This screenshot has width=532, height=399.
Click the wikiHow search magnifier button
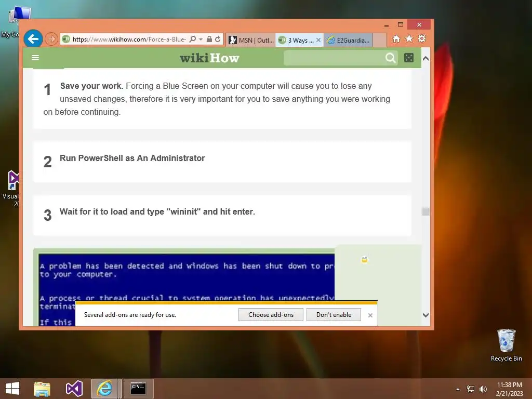click(391, 58)
